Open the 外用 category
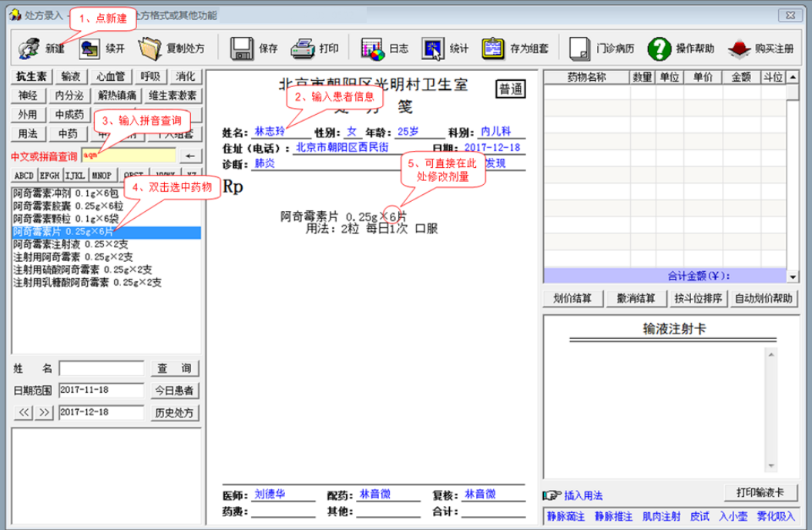The width and height of the screenshot is (812, 530). click(28, 115)
